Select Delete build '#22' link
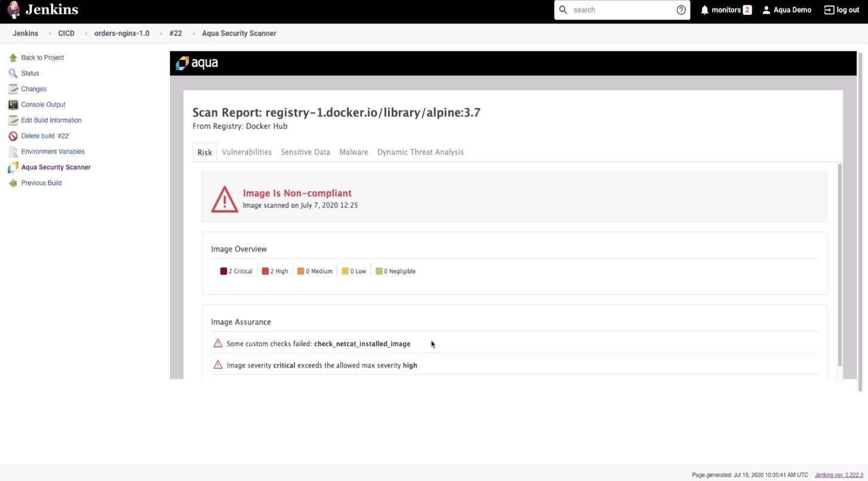 [45, 136]
